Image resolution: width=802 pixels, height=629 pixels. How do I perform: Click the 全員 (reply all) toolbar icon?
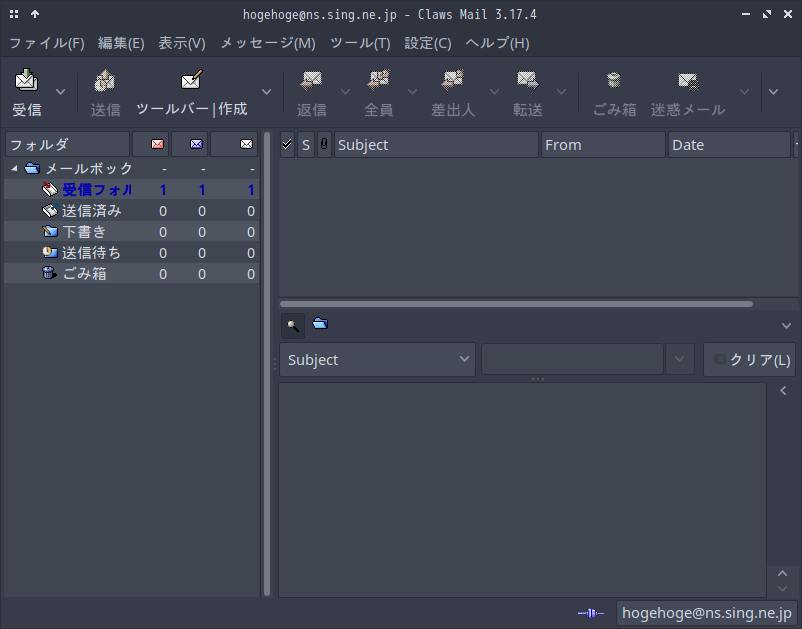point(378,80)
